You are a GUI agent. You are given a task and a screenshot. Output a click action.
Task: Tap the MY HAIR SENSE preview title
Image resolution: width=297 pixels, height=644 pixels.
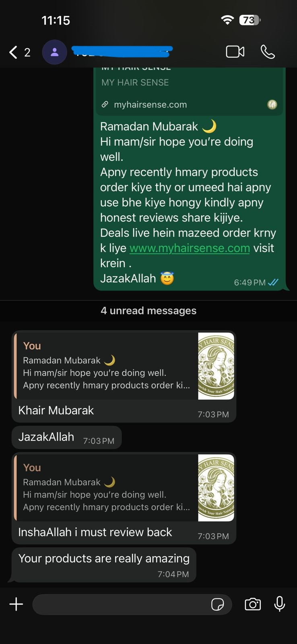click(135, 83)
